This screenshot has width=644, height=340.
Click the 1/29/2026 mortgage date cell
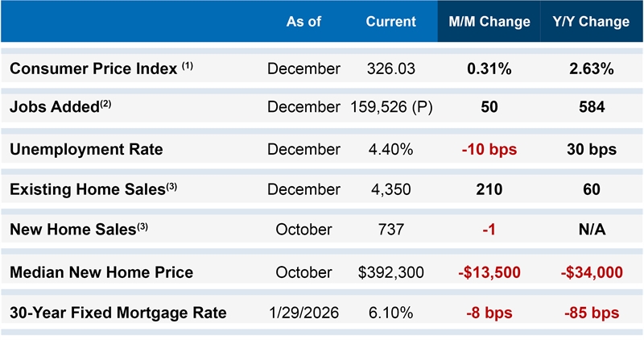303,313
